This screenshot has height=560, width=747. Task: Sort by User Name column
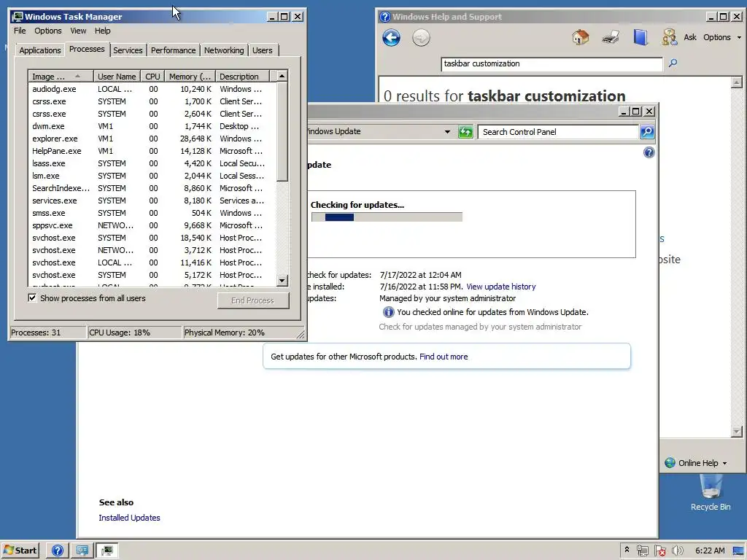pos(117,76)
